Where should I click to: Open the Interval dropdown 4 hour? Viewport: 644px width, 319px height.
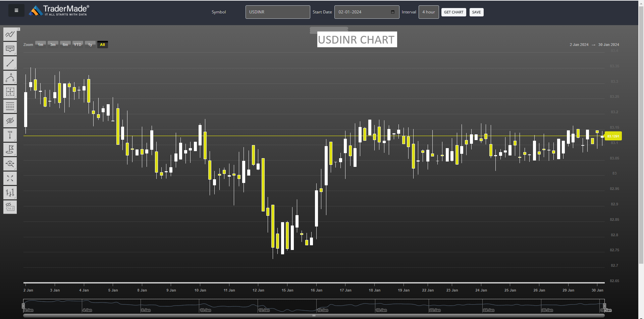429,12
